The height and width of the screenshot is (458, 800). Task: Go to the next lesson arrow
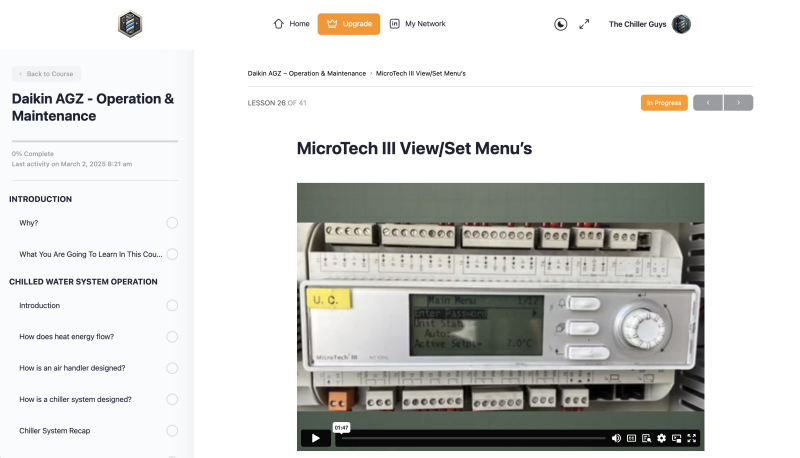click(x=738, y=103)
